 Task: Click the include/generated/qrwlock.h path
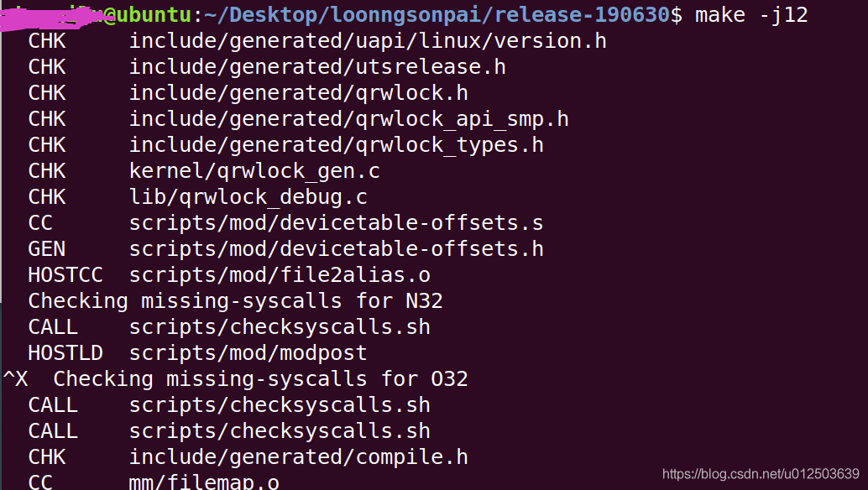pos(298,92)
